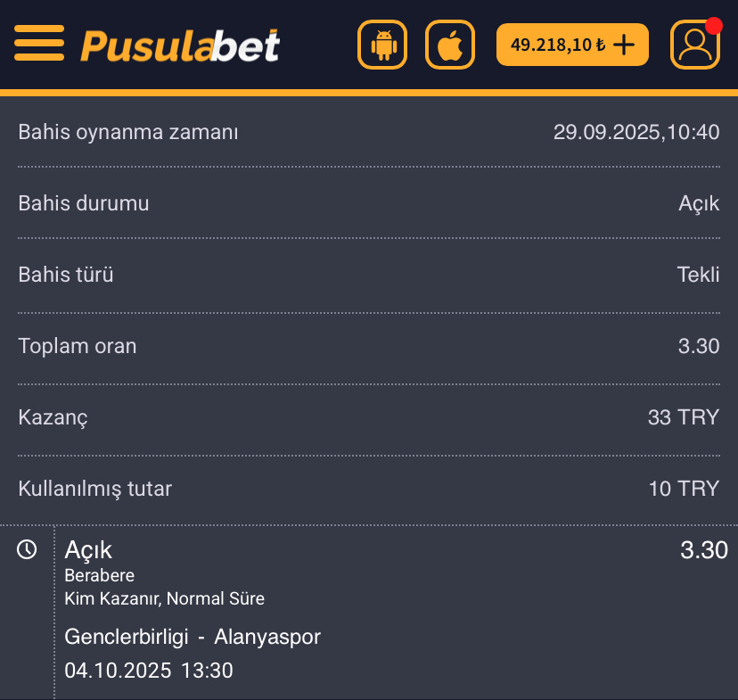The image size is (738, 700).
Task: Click the Pusulabet logo
Action: (180, 45)
